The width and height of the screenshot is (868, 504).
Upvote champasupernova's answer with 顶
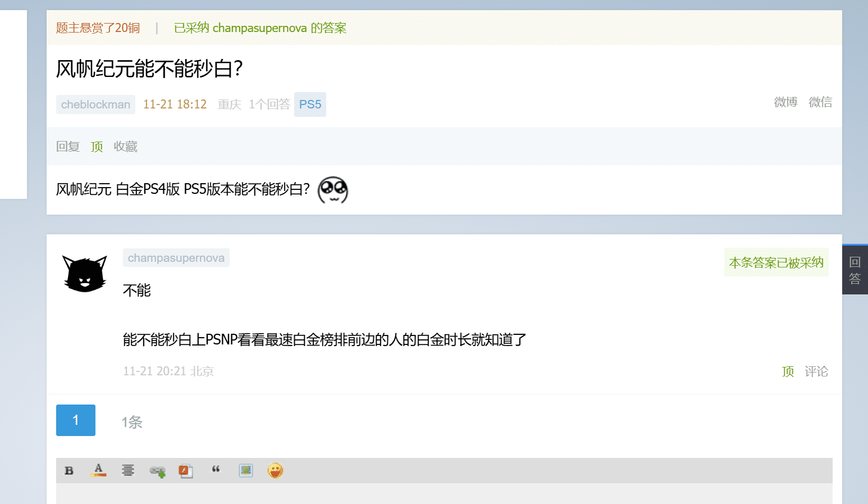point(788,371)
